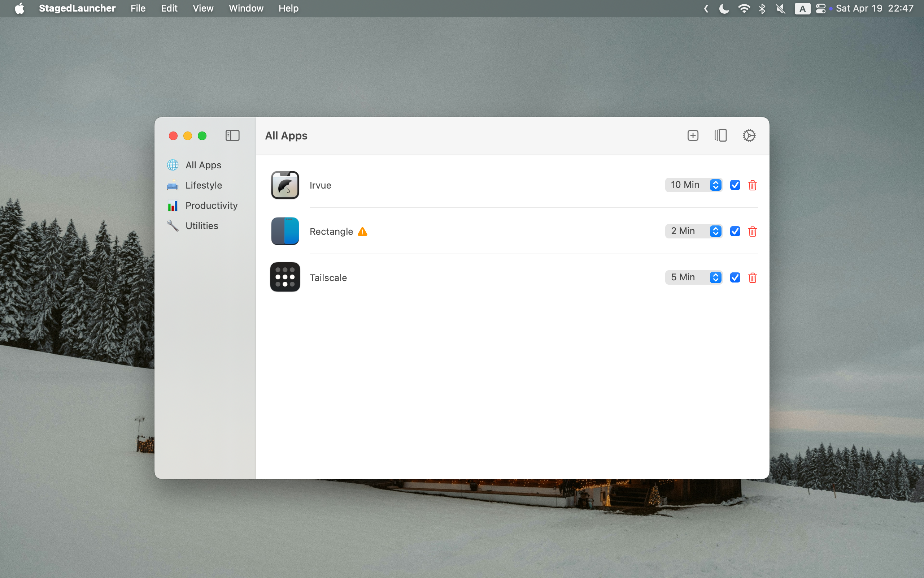The height and width of the screenshot is (578, 924).
Task: Open the View menu
Action: 203,8
